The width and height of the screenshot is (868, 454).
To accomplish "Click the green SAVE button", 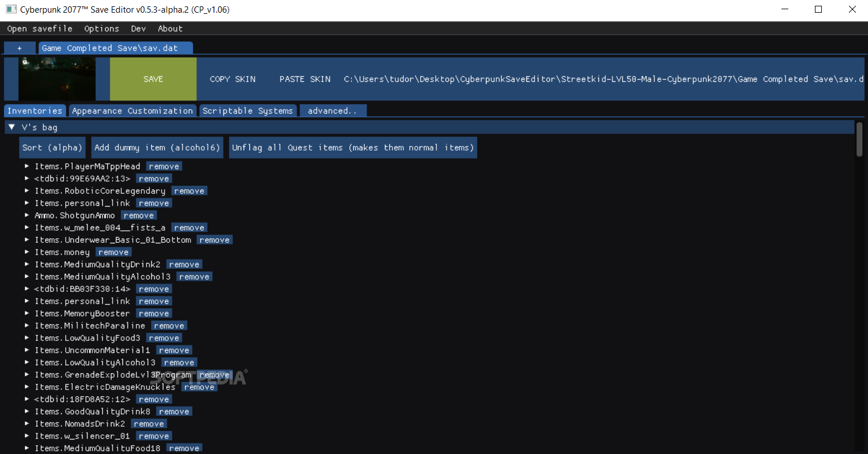I will pyautogui.click(x=154, y=79).
